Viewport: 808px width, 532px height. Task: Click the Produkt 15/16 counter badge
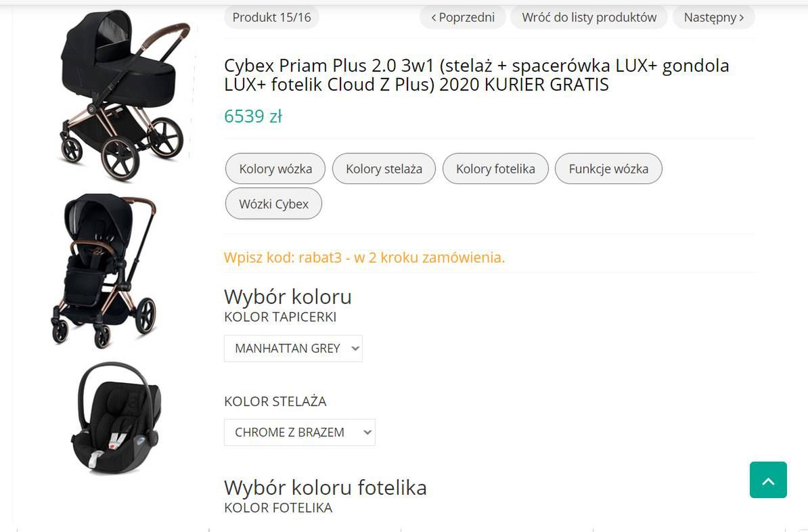(x=271, y=18)
